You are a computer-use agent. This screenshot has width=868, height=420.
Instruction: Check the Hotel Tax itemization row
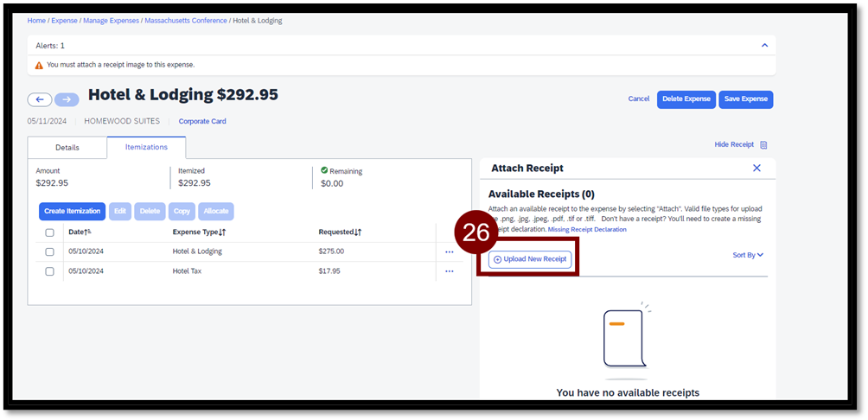click(x=49, y=271)
